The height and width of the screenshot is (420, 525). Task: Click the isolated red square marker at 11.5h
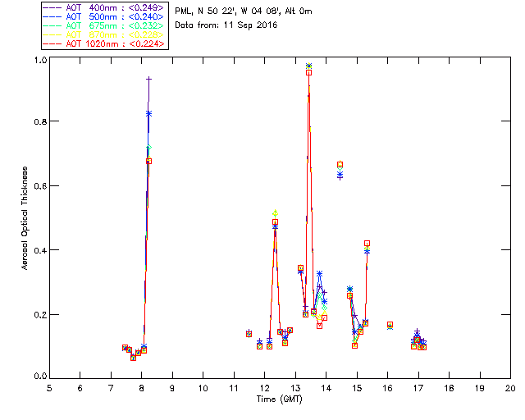pyautogui.click(x=249, y=334)
